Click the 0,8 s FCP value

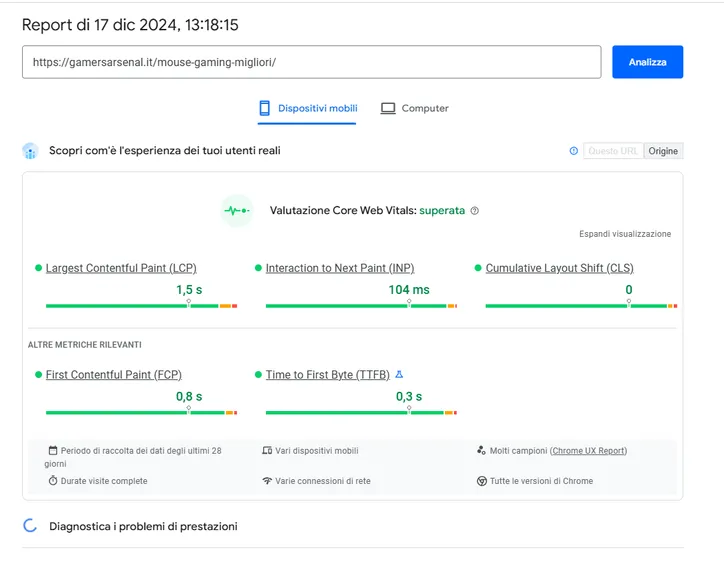(x=189, y=397)
